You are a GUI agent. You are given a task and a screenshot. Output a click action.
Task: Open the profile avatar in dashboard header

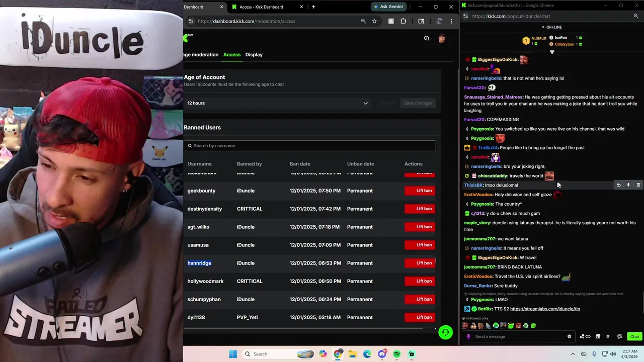pos(442,38)
